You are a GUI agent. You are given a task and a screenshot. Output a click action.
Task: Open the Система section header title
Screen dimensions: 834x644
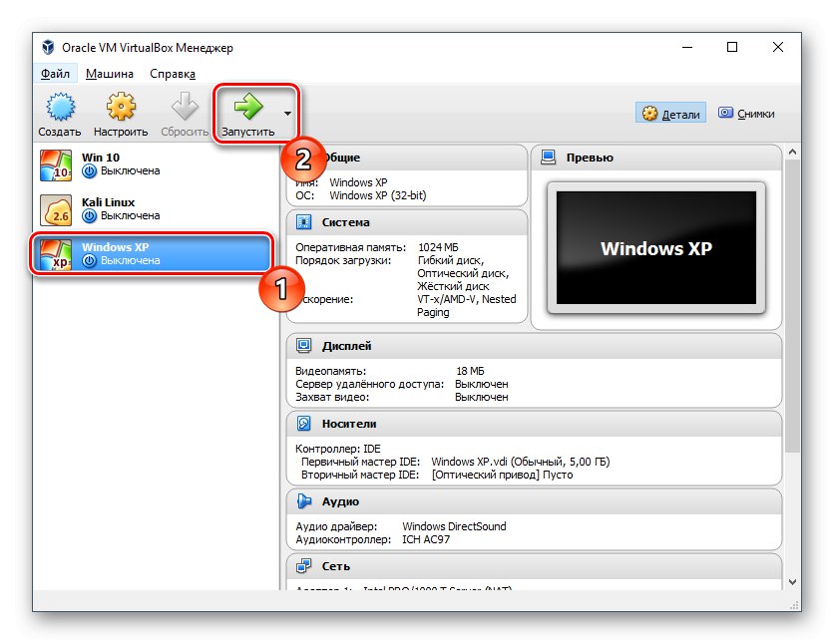pos(346,222)
